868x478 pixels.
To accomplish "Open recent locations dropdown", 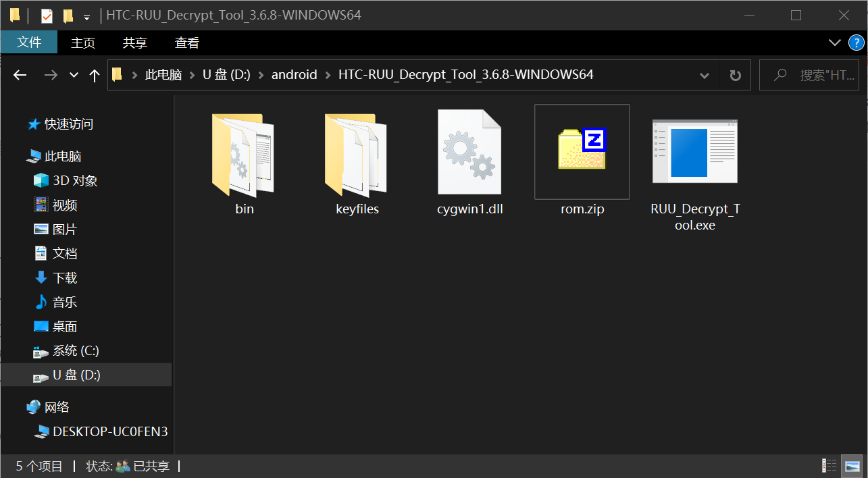I will 74,75.
